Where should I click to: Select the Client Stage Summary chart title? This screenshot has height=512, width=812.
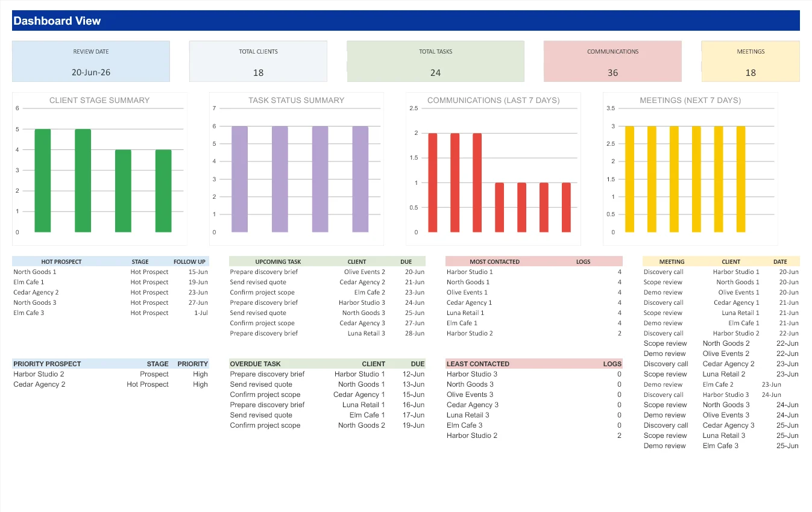(x=99, y=101)
